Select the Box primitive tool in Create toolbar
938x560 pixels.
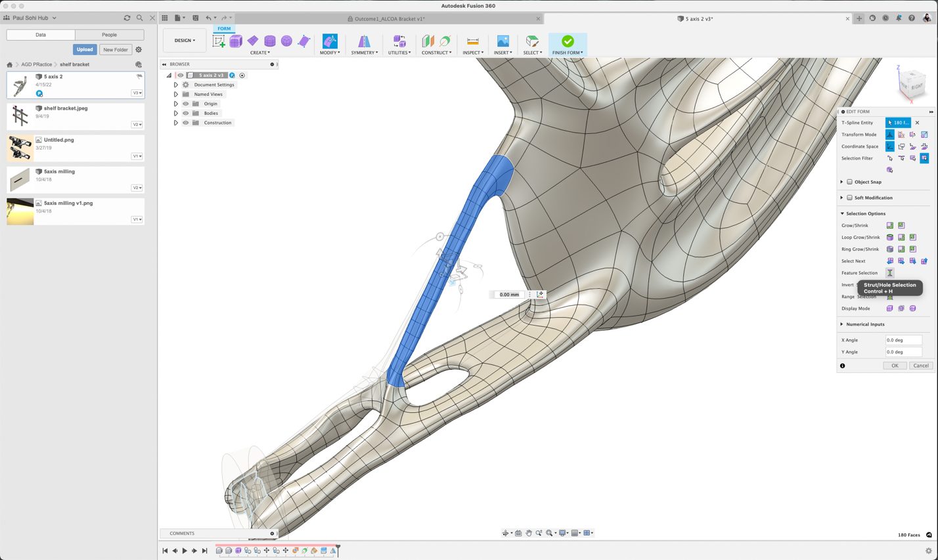click(x=234, y=41)
